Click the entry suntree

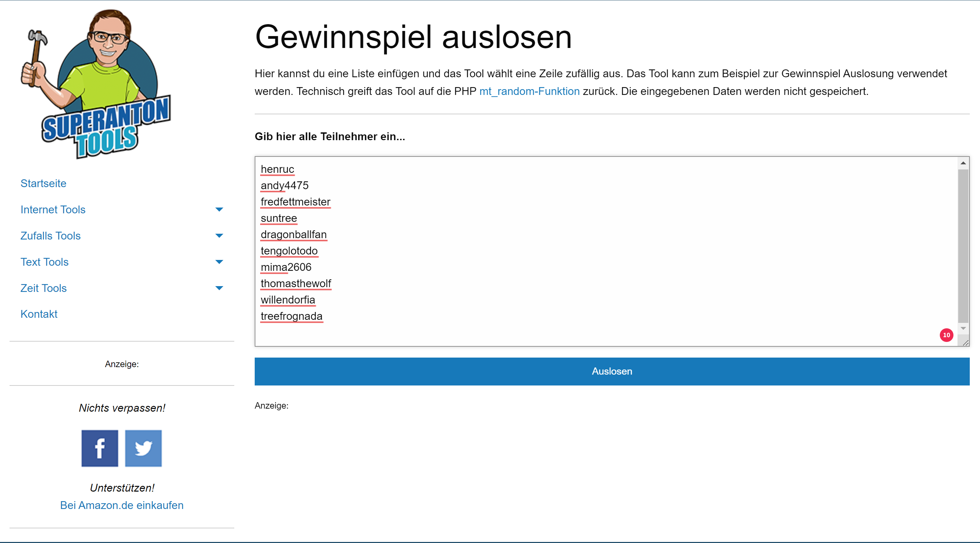(279, 218)
